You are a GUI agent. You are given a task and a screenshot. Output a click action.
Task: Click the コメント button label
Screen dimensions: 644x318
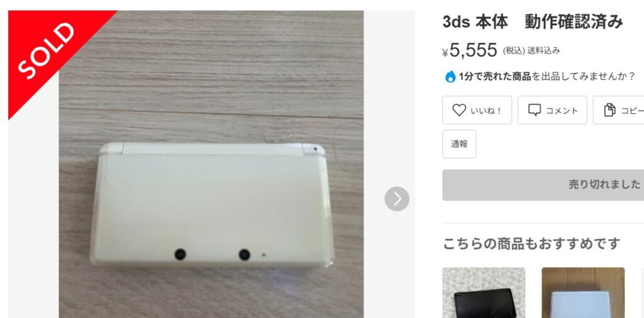click(562, 111)
